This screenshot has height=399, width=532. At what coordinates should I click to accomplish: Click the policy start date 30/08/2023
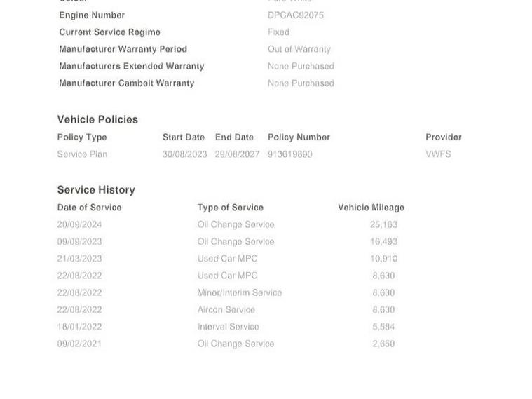point(184,154)
